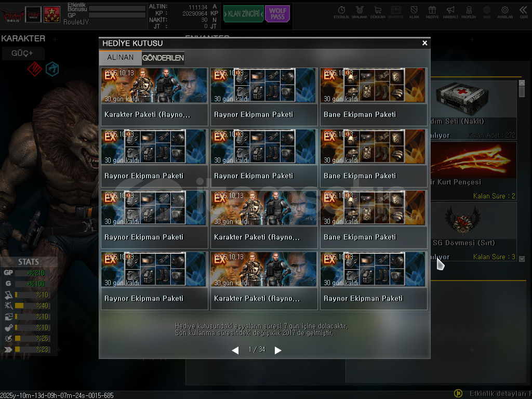Click the inventory scrollbar thumb
This screenshot has height=399, width=532.
tap(522, 91)
